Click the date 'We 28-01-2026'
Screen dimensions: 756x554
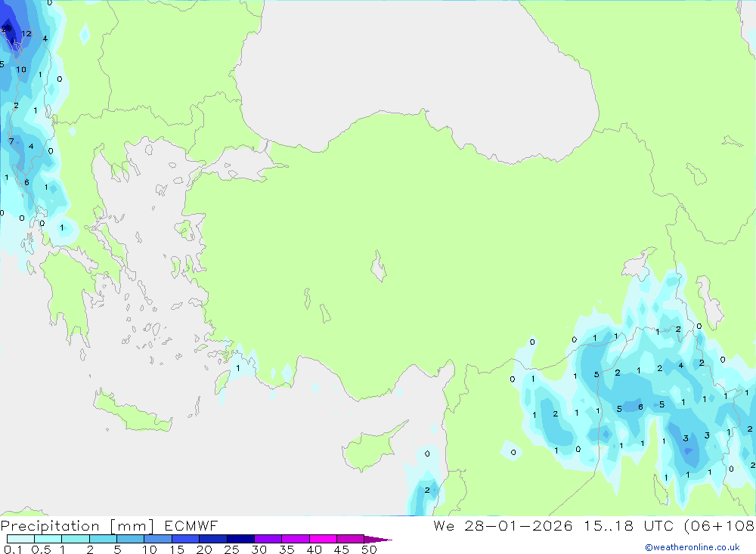coord(503,526)
